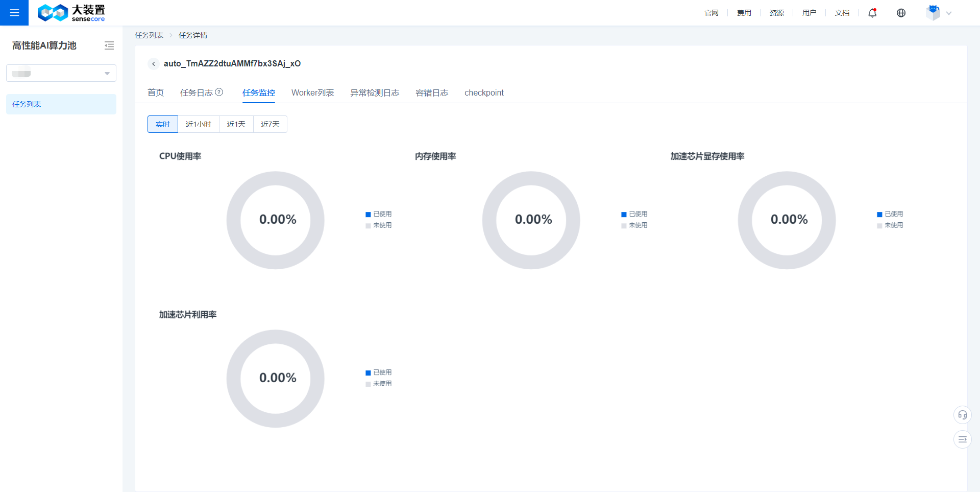Open the headset customer support icon
Image resolution: width=980 pixels, height=492 pixels.
tap(962, 415)
